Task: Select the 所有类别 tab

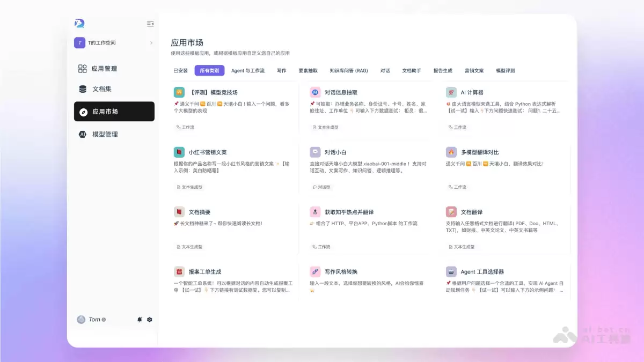Action: 209,71
